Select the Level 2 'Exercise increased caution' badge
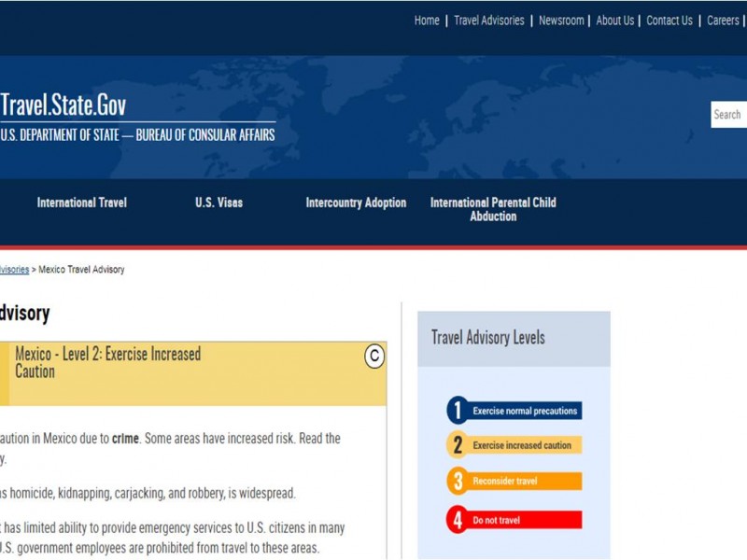Image resolution: width=747 pixels, height=560 pixels. pos(514,445)
